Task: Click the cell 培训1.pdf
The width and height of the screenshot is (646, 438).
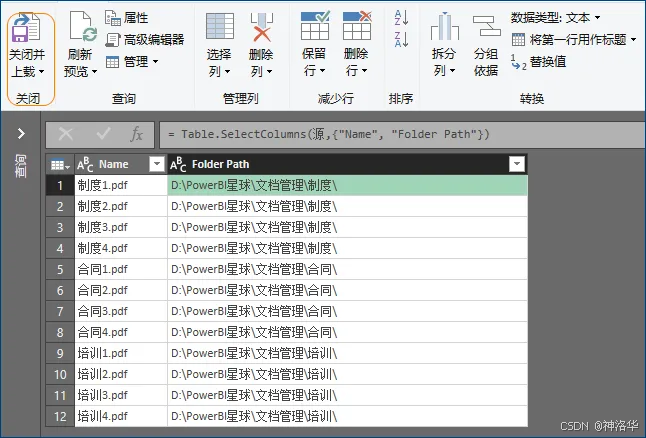Action: 121,354
